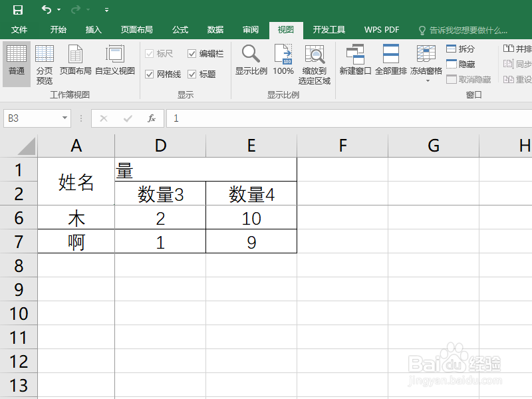
Task: Click the 告诉我您想要做什么 search box
Action: [x=463, y=31]
